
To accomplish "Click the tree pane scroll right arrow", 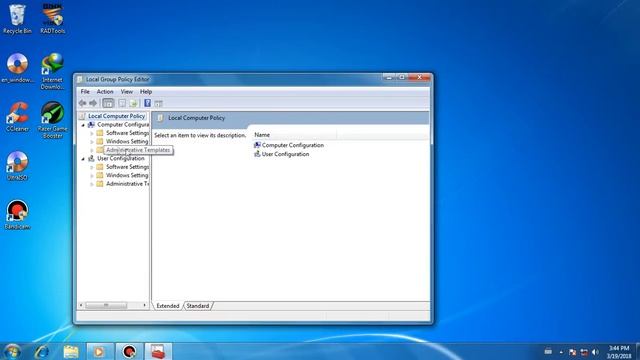I will (x=144, y=305).
